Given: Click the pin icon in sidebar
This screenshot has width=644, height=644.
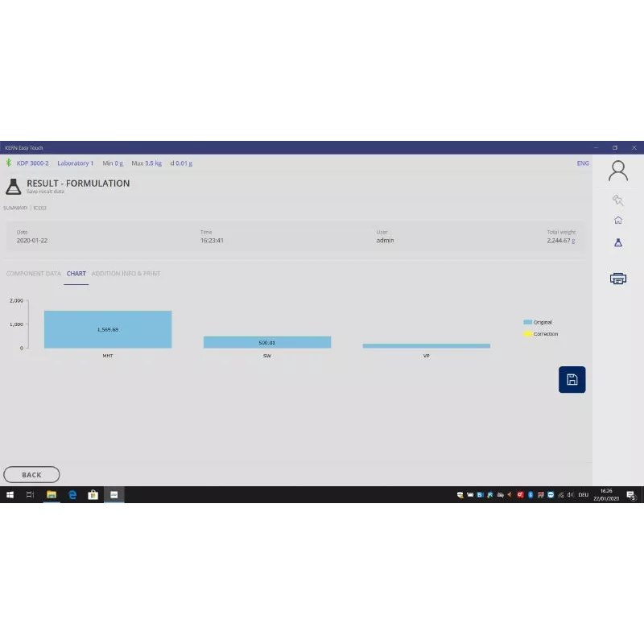Looking at the screenshot, I should [617, 200].
